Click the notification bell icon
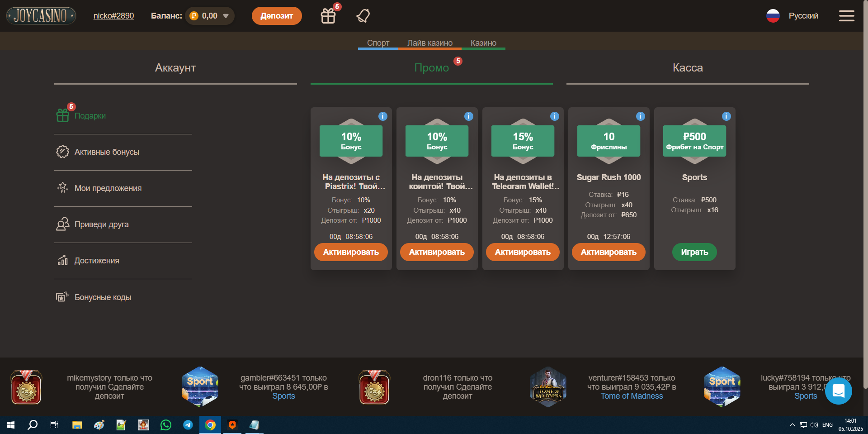The width and height of the screenshot is (868, 434). click(x=363, y=16)
